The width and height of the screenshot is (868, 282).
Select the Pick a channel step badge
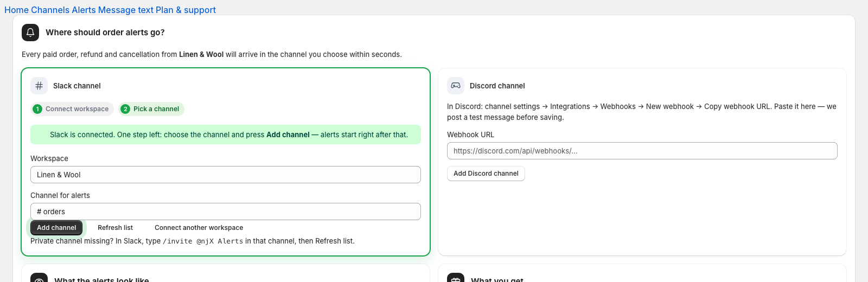coord(151,109)
